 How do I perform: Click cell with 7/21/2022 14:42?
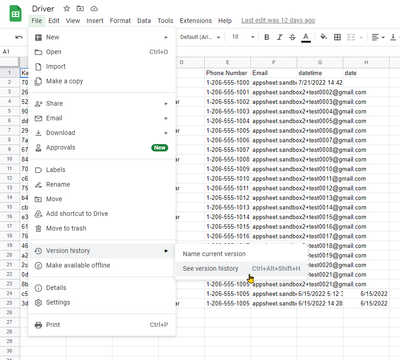click(x=320, y=83)
